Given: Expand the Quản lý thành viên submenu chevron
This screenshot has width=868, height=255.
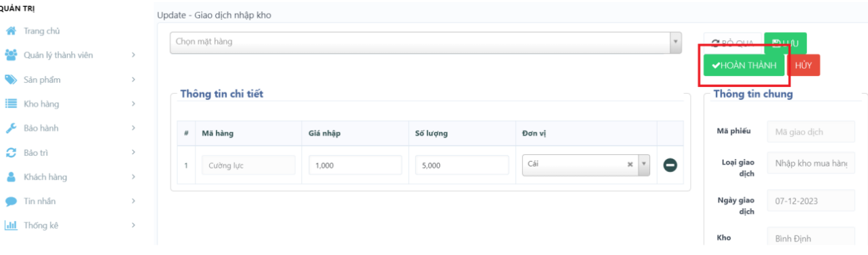Looking at the screenshot, I should click(133, 55).
